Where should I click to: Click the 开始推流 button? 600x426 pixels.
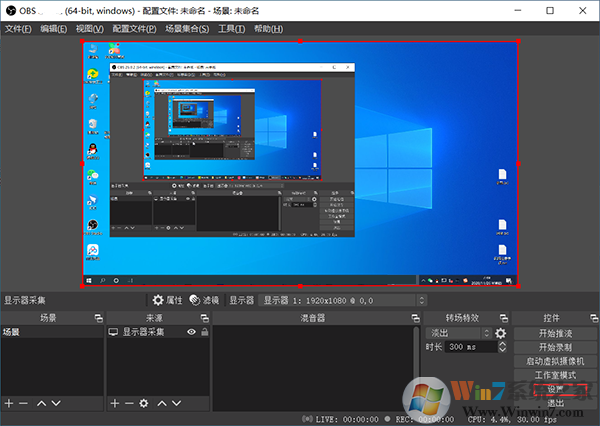coord(554,333)
